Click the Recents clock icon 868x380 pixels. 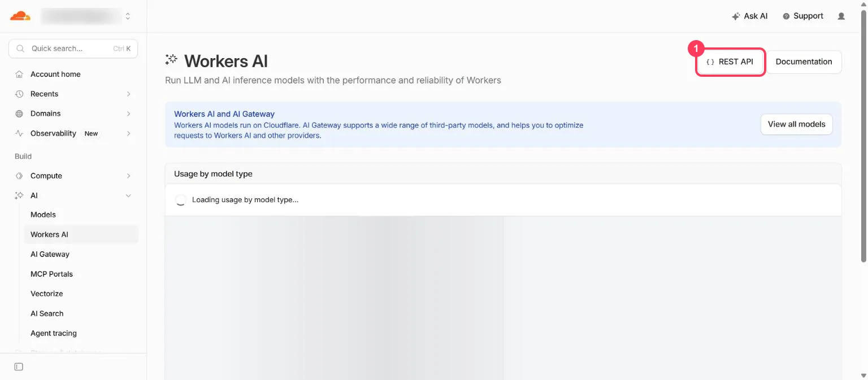[x=19, y=94]
